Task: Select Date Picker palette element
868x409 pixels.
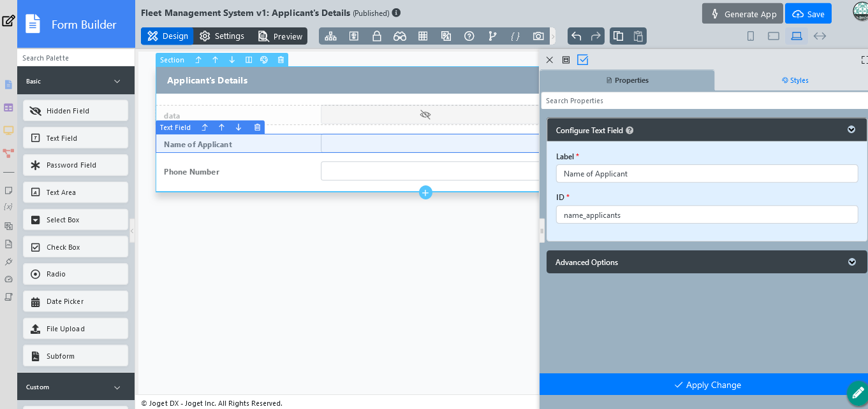Action: [x=75, y=301]
